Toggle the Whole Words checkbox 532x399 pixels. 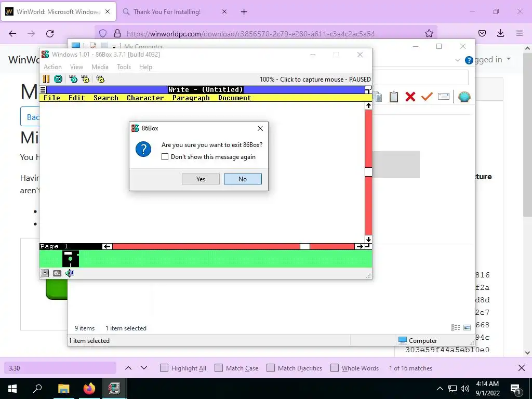click(335, 368)
